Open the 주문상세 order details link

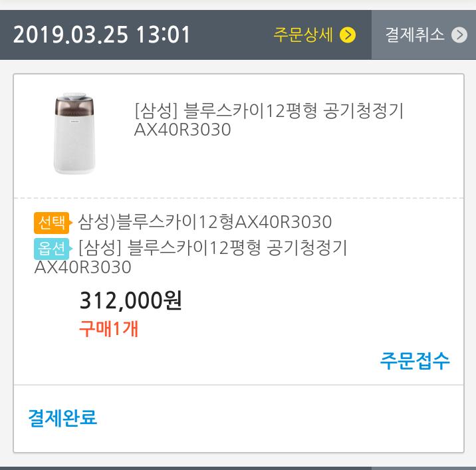(303, 35)
